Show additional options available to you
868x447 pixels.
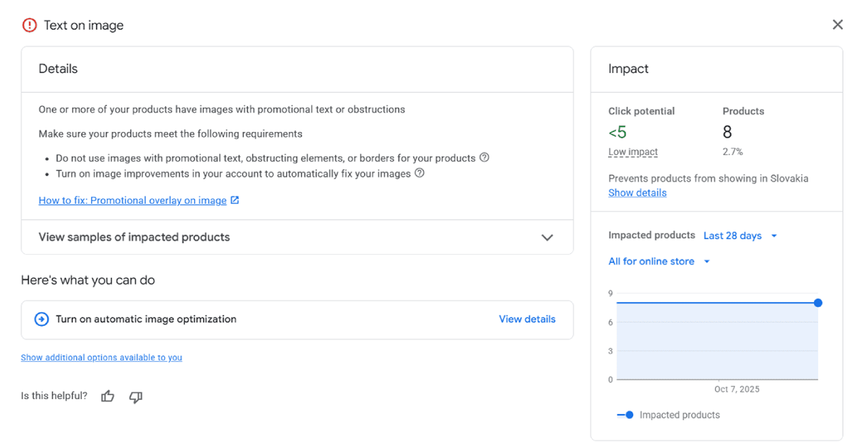tap(101, 358)
